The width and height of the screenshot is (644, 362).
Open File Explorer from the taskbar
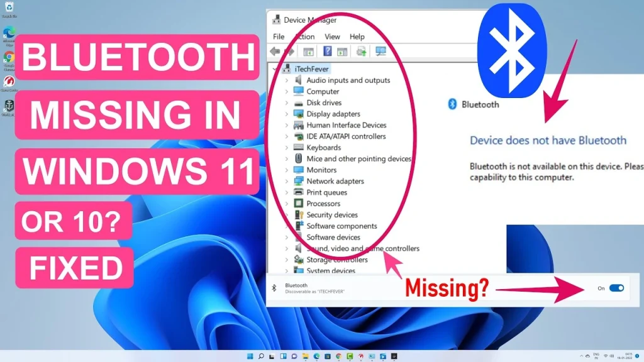click(305, 356)
